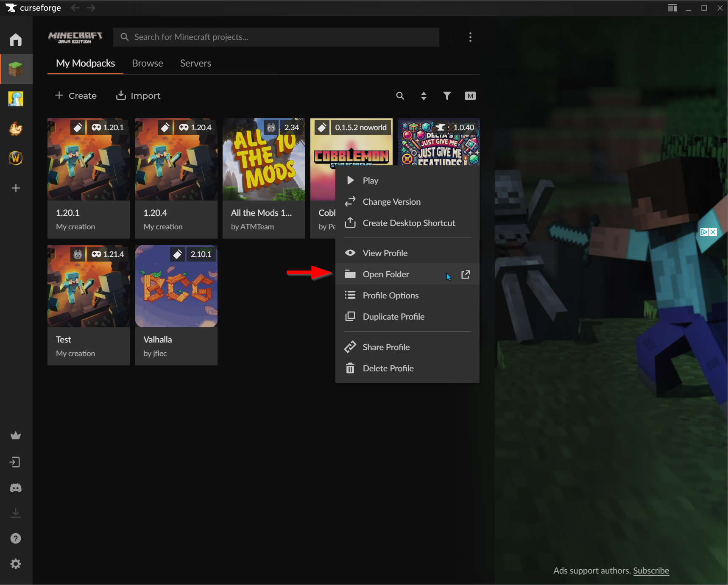The width and height of the screenshot is (728, 585).
Task: Click the Subscribe link
Action: (x=651, y=571)
